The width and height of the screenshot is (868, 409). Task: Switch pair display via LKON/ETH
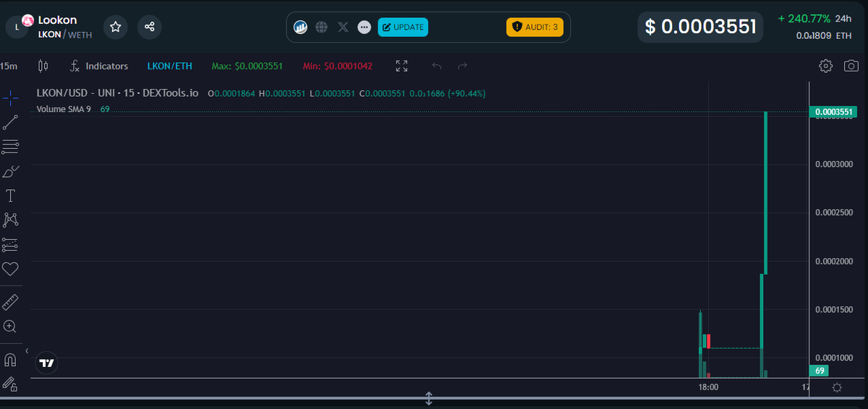pos(170,66)
